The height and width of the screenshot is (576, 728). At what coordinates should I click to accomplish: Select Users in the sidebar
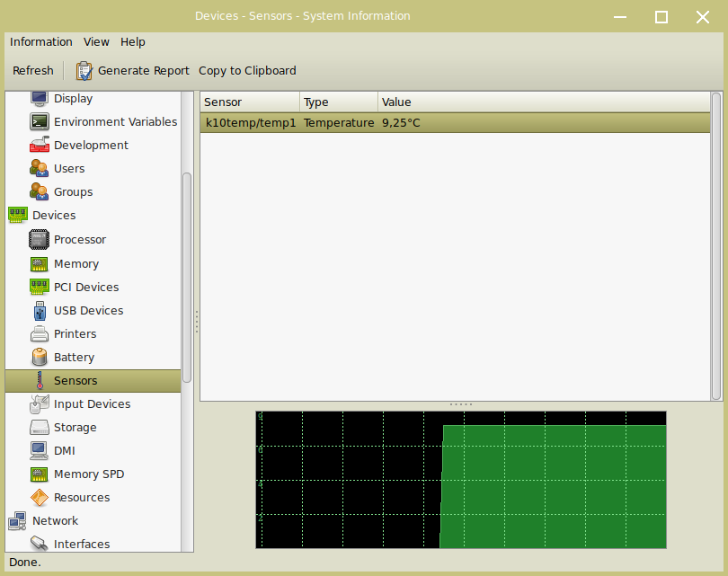[69, 168]
